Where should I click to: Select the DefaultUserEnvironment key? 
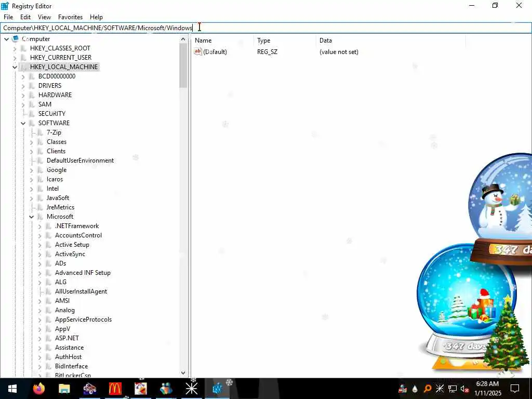[x=80, y=161]
